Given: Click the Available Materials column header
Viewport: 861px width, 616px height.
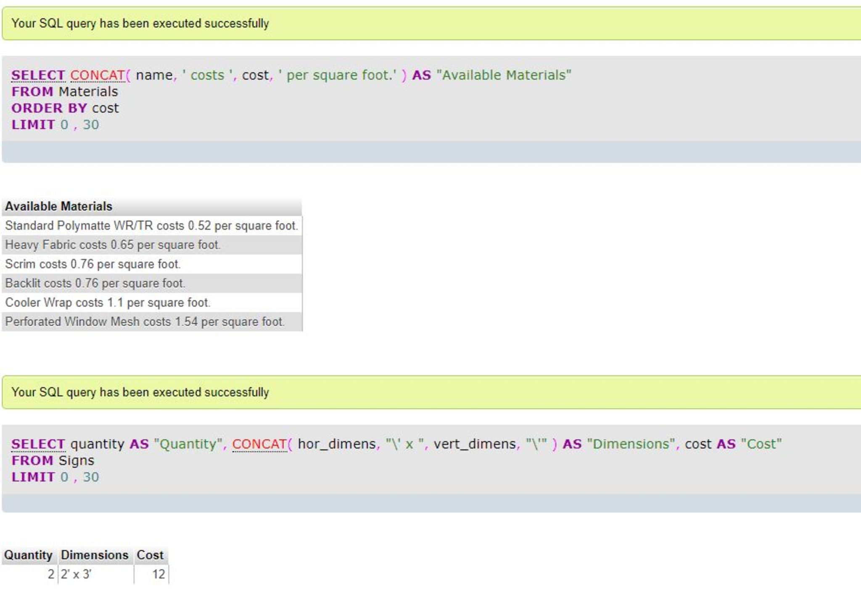Looking at the screenshot, I should click(x=58, y=206).
